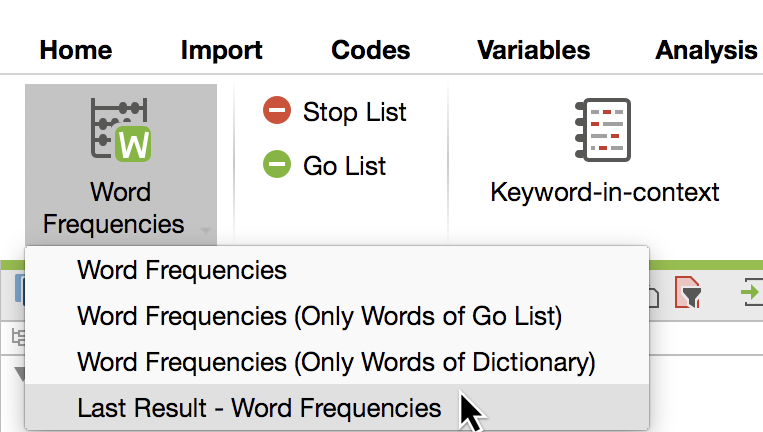Click the red Stop List icon
This screenshot has width=763, height=432.
tap(276, 111)
